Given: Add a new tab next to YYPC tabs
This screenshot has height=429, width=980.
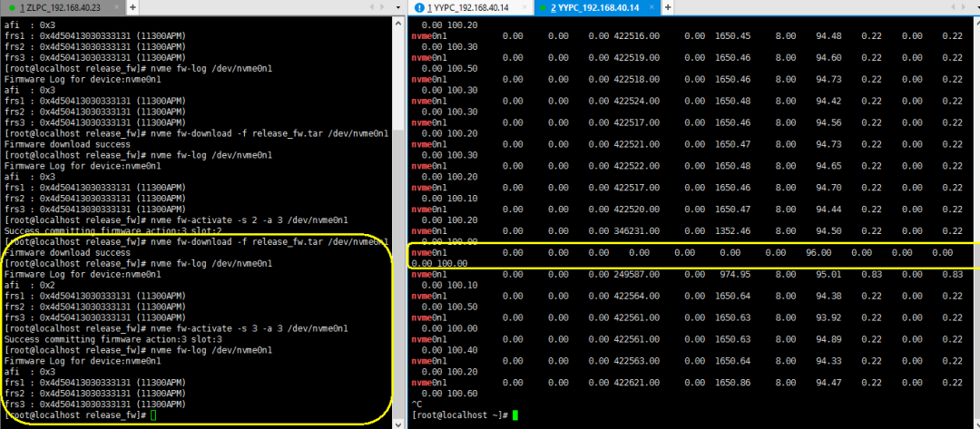Looking at the screenshot, I should [x=667, y=7].
